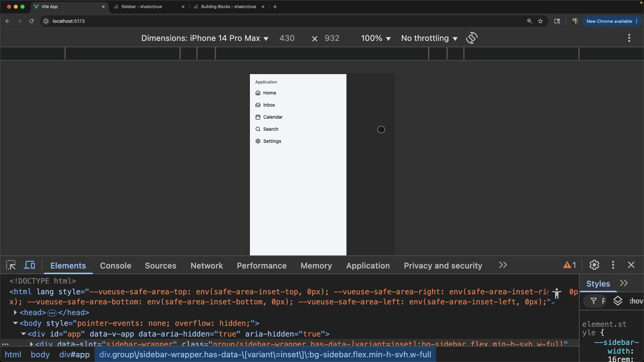Screen dimensions: 644x362
Task: Open the accessibility floating button
Action: 557,294
